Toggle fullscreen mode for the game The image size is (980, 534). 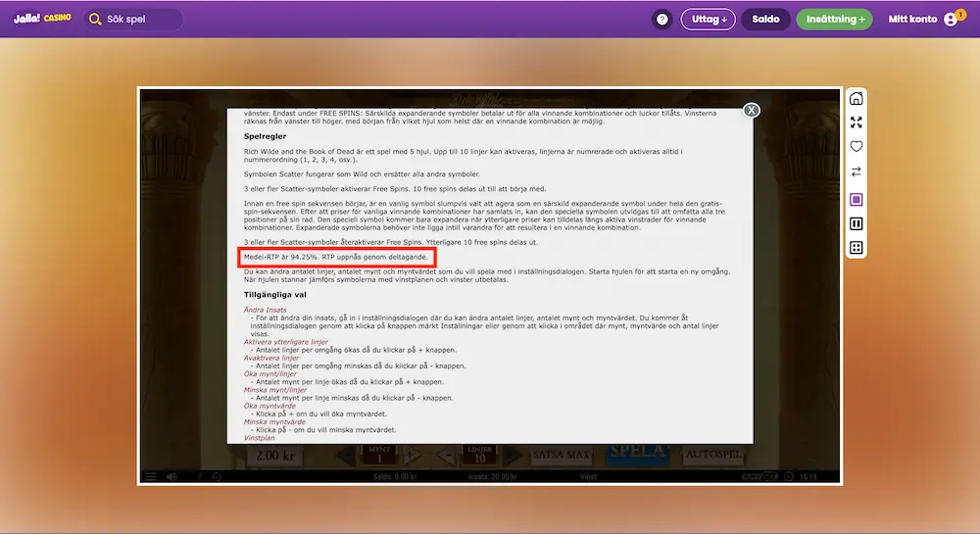pyautogui.click(x=857, y=122)
